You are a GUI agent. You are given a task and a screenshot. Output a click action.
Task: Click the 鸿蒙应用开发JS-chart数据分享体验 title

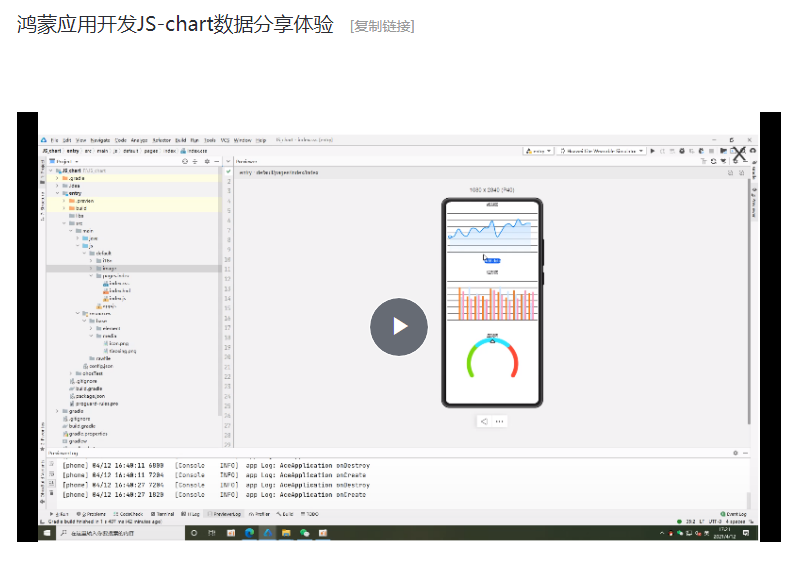point(175,24)
